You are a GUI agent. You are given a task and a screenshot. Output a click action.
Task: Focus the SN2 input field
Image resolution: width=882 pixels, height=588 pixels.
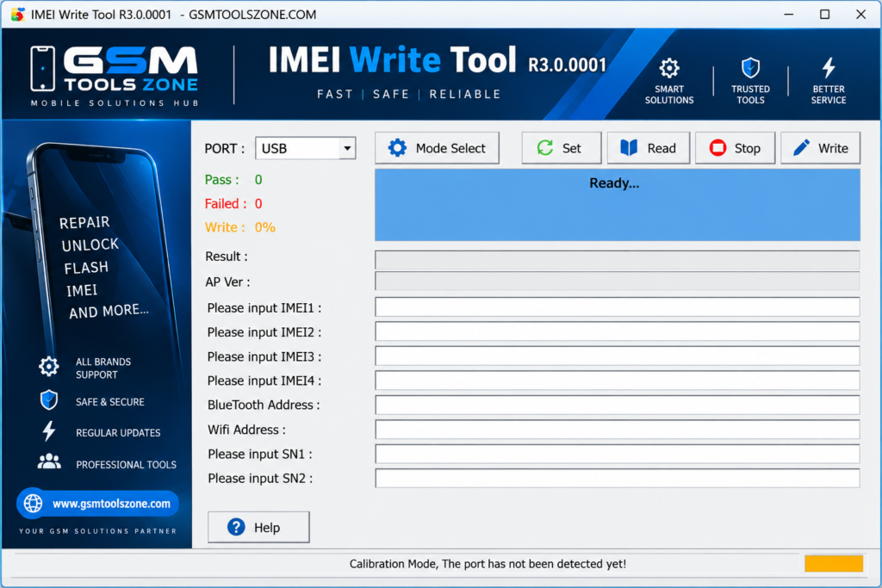tap(617, 479)
